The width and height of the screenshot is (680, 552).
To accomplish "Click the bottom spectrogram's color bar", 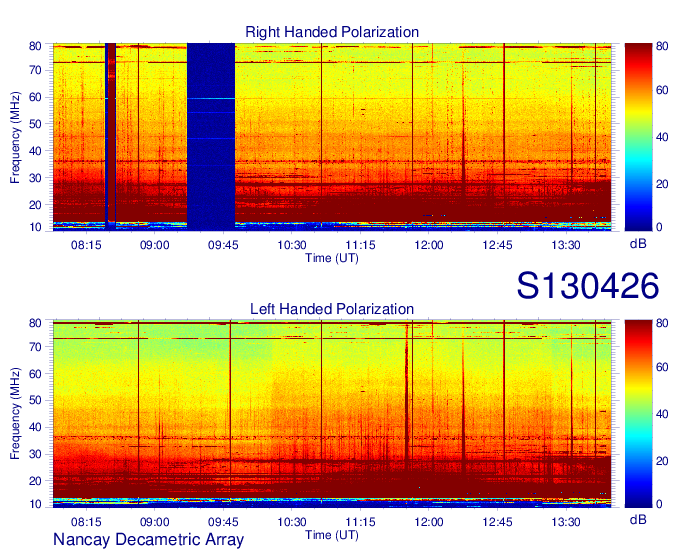I will pyautogui.click(x=638, y=414).
